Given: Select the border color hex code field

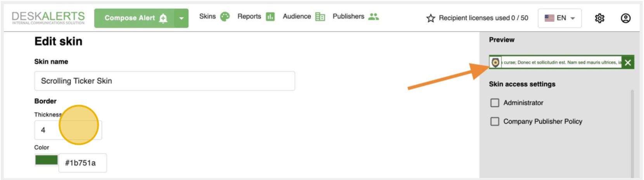Looking at the screenshot, I should 82,163.
